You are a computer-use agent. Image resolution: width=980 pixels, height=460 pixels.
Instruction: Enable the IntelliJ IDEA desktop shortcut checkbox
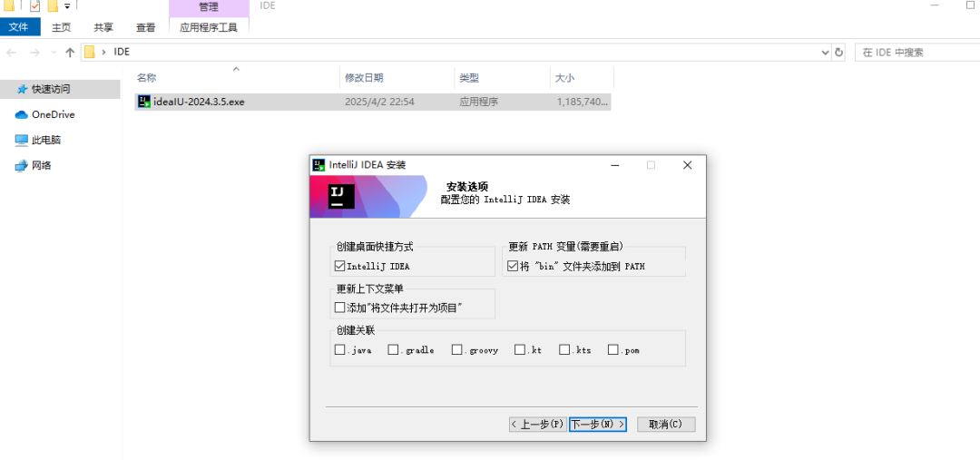pyautogui.click(x=340, y=266)
